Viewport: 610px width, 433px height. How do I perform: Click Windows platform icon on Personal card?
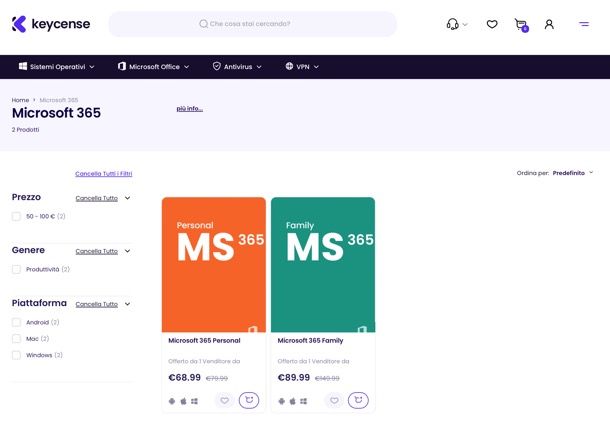(195, 401)
